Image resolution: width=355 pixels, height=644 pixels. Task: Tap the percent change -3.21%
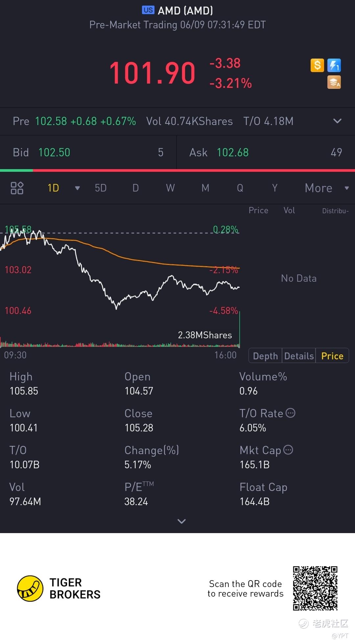[x=231, y=83]
